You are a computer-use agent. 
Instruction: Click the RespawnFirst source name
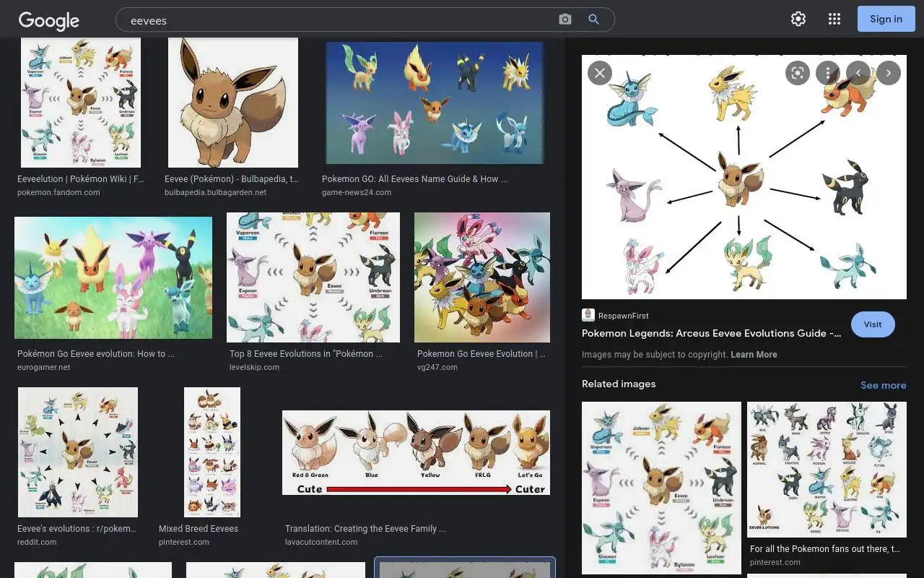tap(624, 316)
